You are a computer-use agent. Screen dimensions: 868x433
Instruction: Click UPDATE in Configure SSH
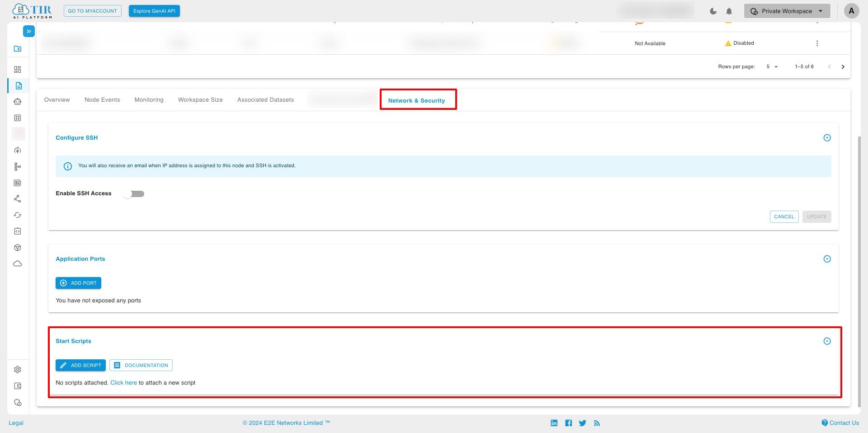click(816, 216)
